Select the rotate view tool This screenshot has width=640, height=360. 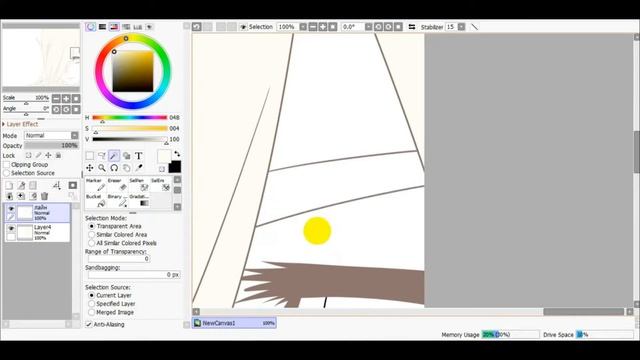(x=114, y=168)
